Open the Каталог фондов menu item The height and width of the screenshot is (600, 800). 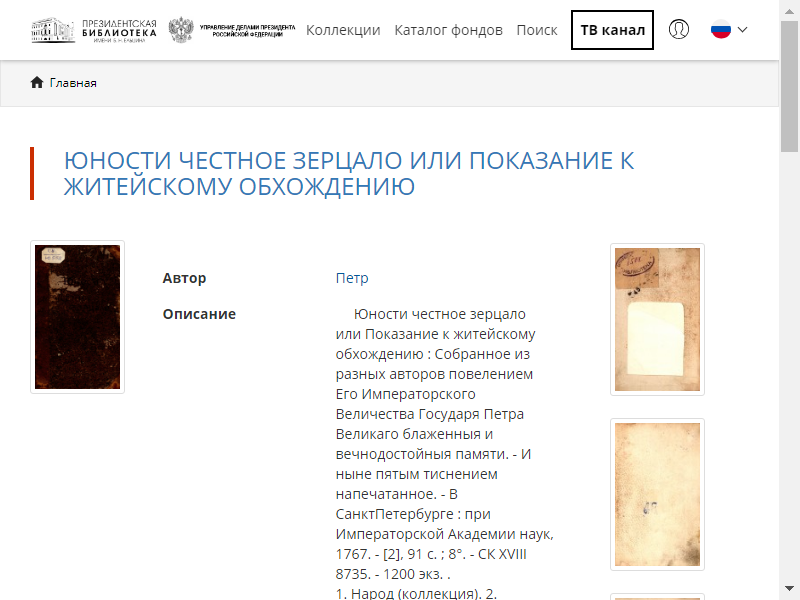pos(448,30)
